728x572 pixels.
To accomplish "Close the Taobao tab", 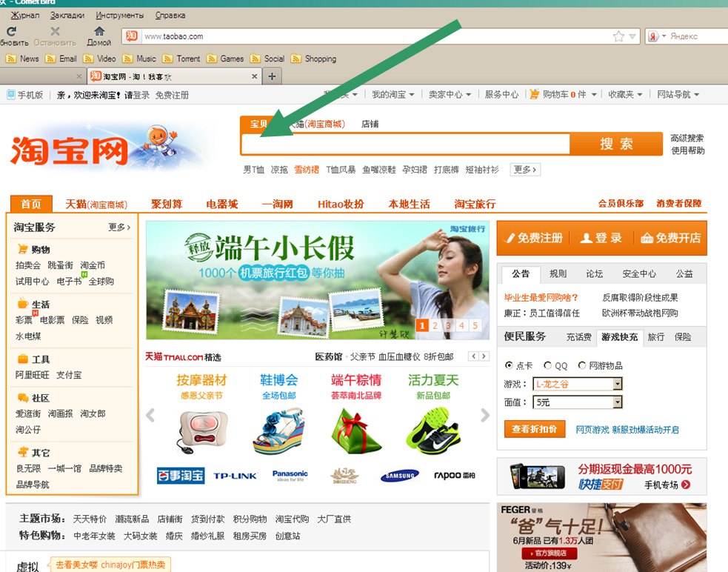I will 255,76.
